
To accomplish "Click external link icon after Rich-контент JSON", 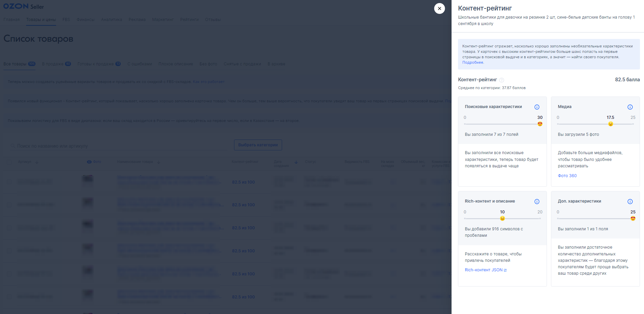I will click(505, 270).
